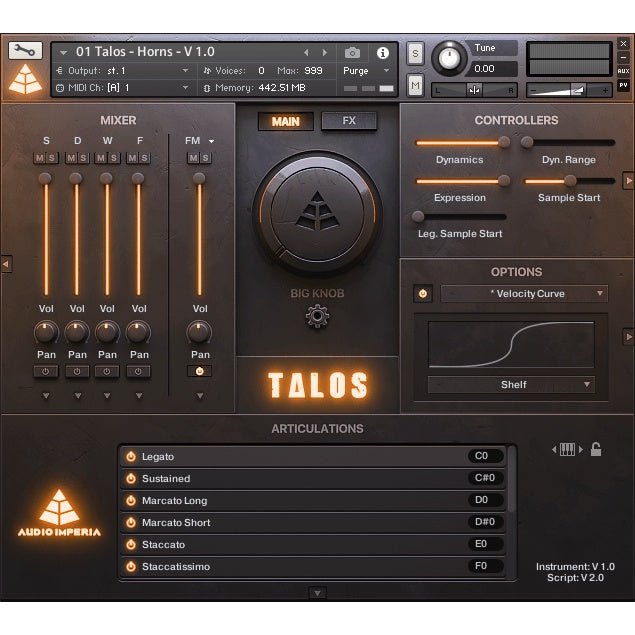Open the instrument info icon
635x635 pixels.
[x=383, y=53]
